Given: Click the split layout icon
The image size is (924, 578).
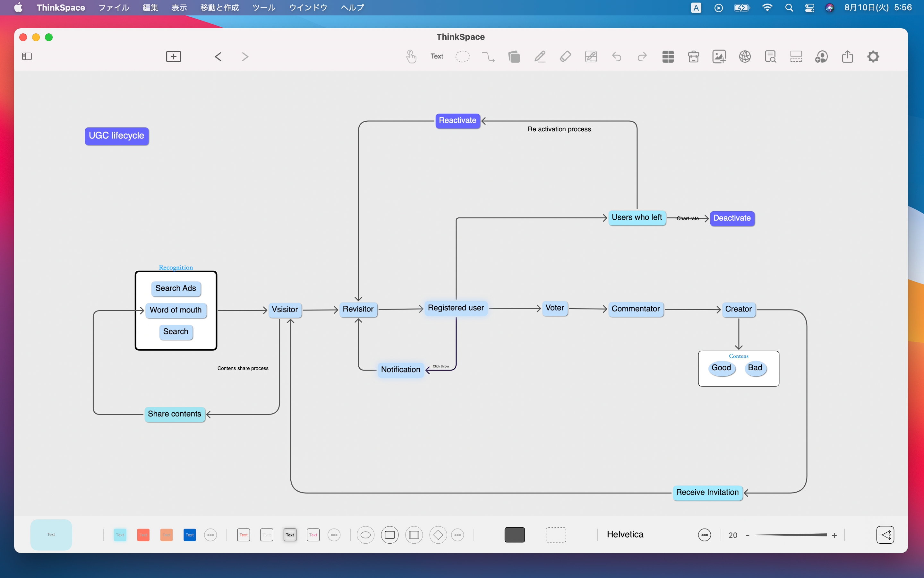Looking at the screenshot, I should coord(796,57).
